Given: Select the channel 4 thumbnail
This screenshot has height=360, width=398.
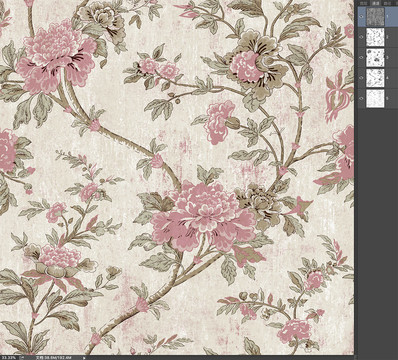Looking at the screenshot, I should point(375,78).
